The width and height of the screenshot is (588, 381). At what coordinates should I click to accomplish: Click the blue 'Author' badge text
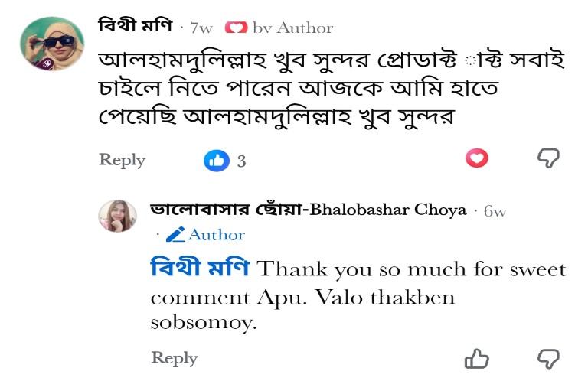tap(217, 235)
